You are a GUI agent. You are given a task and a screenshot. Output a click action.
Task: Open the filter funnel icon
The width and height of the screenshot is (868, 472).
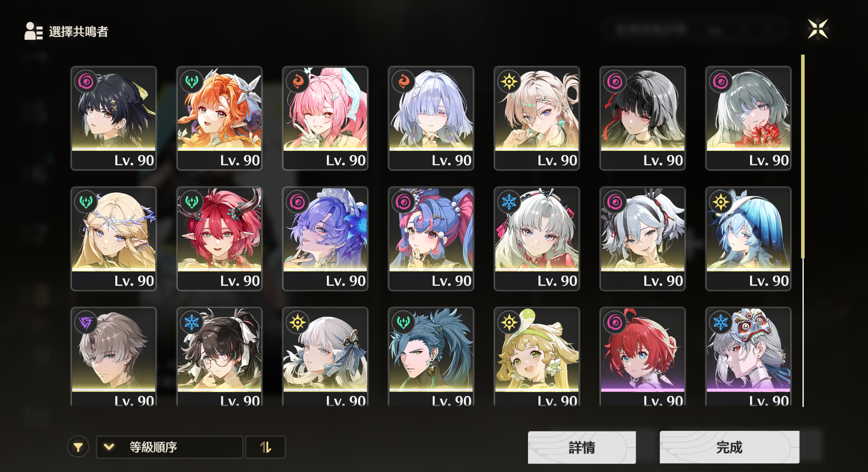(78, 447)
